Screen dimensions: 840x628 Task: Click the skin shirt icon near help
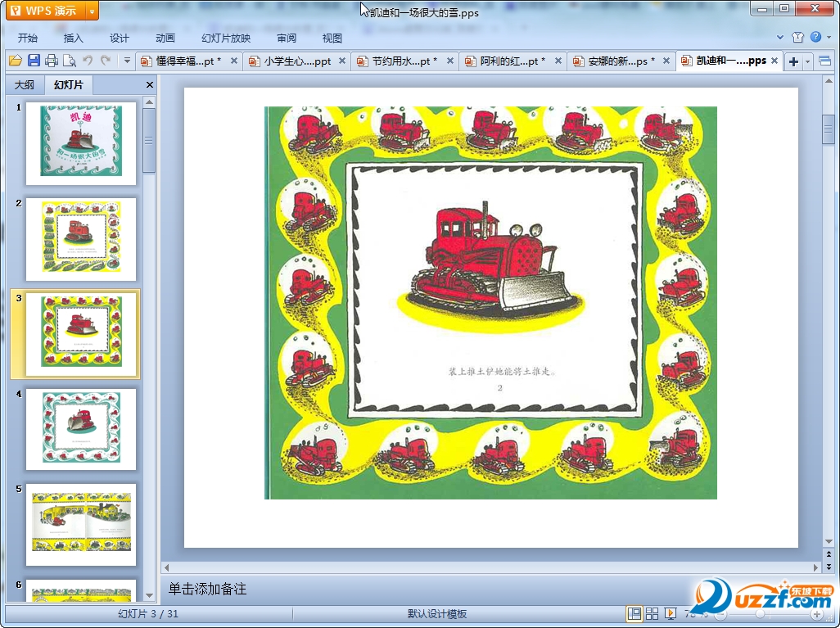pos(798,37)
